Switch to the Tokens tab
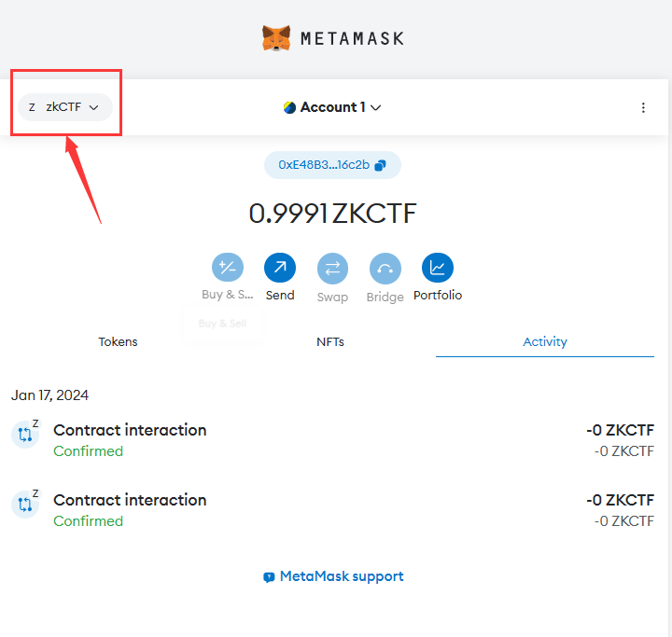 point(118,342)
